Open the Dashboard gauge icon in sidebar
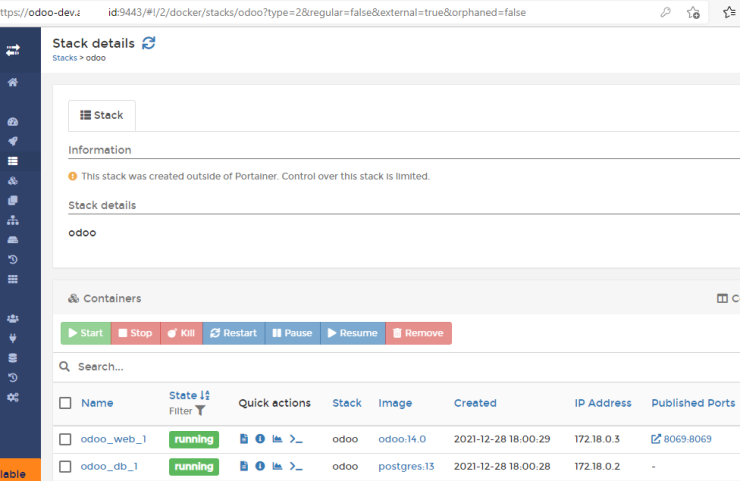 coord(13,122)
